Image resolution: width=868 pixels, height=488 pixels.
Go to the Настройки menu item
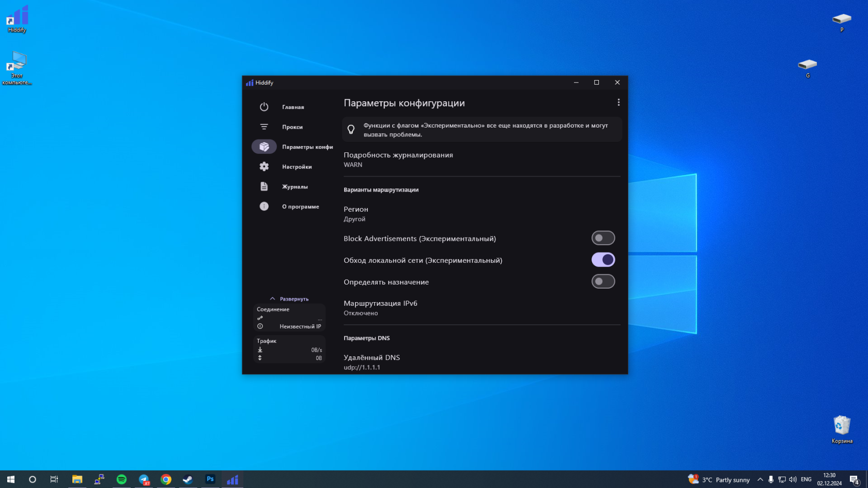tap(297, 167)
